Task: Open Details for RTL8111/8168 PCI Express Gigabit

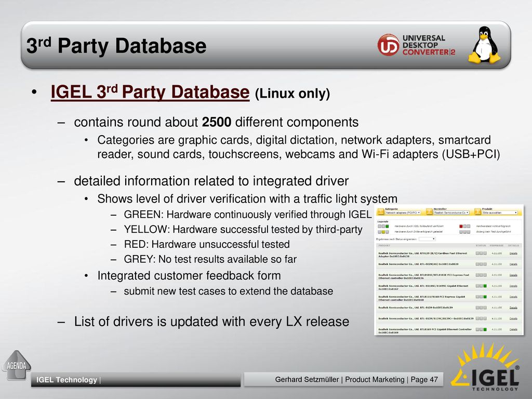Action: (513, 297)
